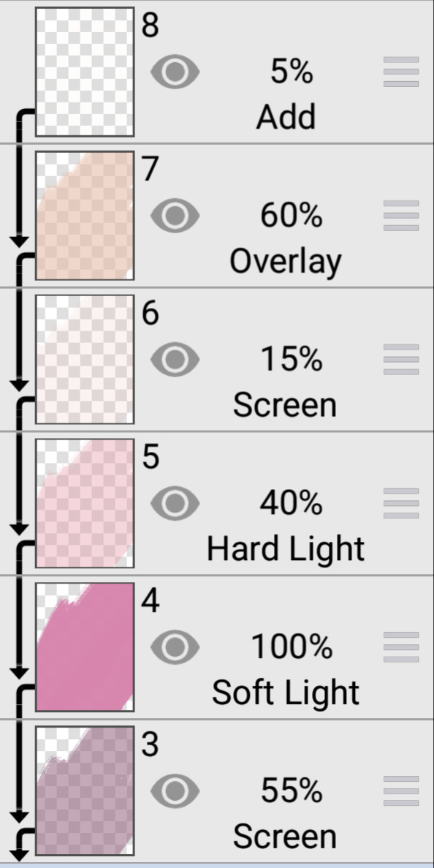
Task: Click the 5% opacity on layer 8
Action: pos(292,72)
